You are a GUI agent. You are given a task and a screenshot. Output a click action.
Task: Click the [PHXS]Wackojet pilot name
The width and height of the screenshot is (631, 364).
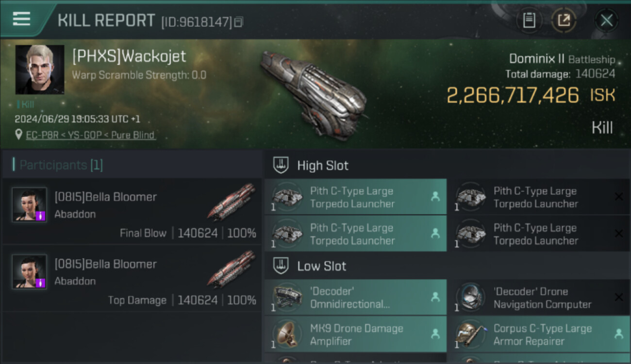pyautogui.click(x=129, y=56)
